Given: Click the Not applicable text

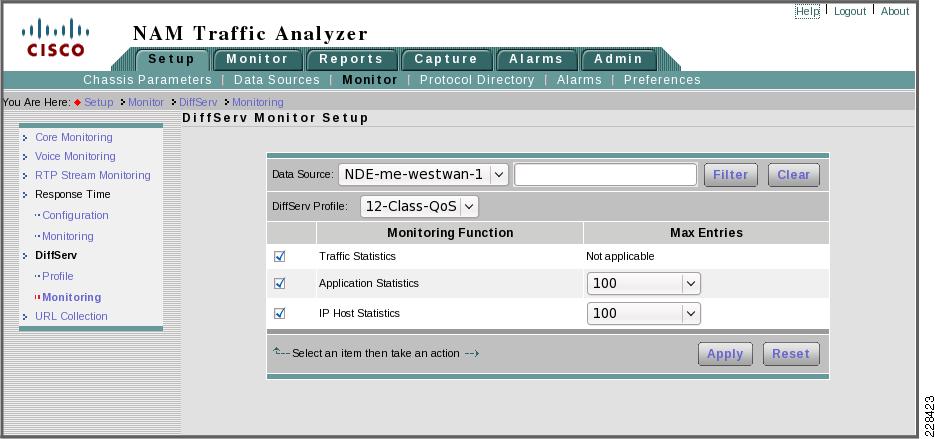Looking at the screenshot, I should click(620, 256).
